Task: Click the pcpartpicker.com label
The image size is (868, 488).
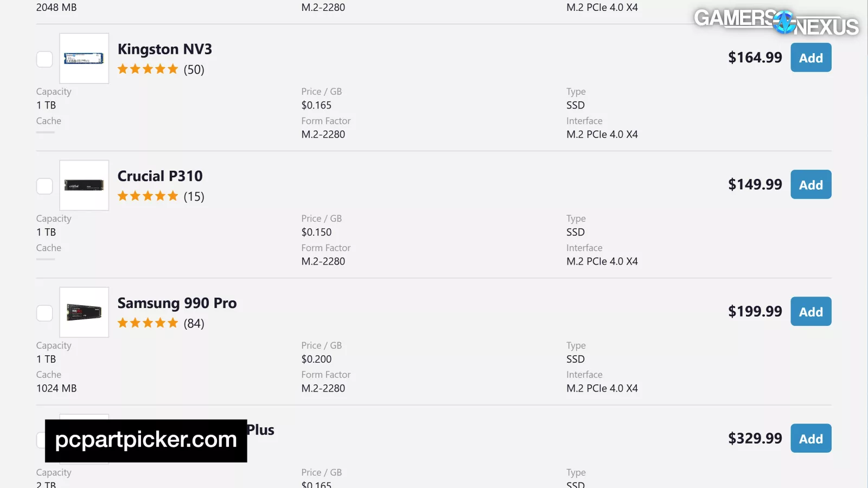Action: (146, 440)
